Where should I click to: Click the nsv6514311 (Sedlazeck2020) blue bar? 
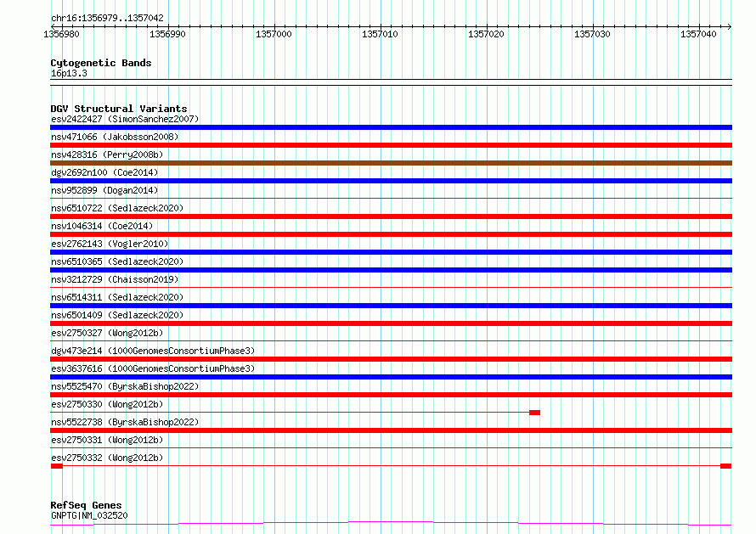tap(391, 306)
